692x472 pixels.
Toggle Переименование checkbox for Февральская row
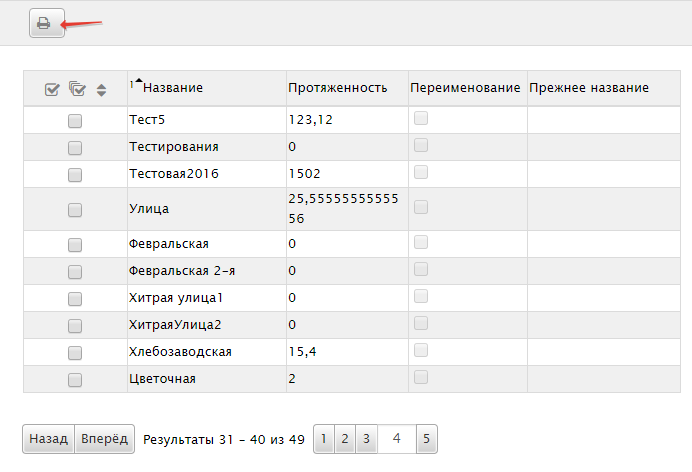pyautogui.click(x=421, y=242)
